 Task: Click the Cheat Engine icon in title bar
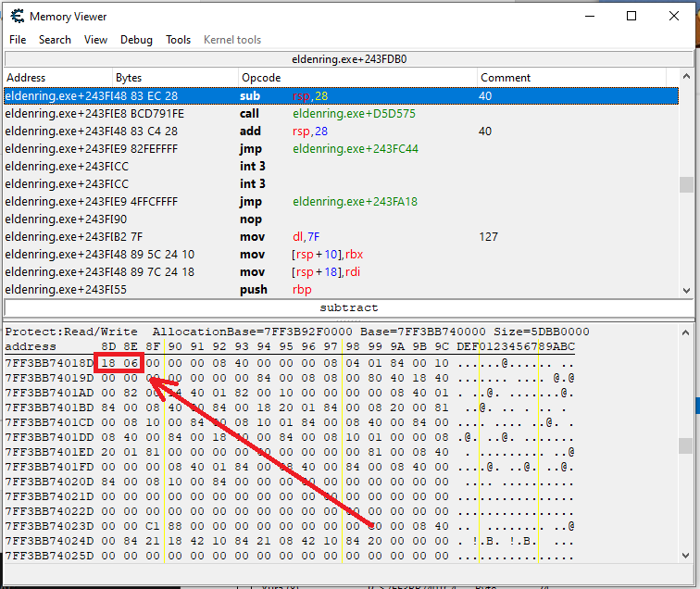coord(15,16)
